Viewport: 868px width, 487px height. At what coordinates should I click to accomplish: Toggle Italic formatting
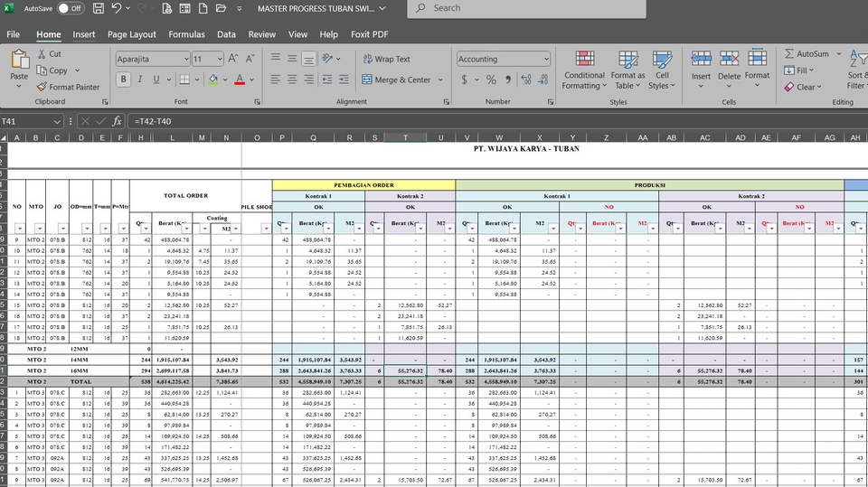[140, 80]
